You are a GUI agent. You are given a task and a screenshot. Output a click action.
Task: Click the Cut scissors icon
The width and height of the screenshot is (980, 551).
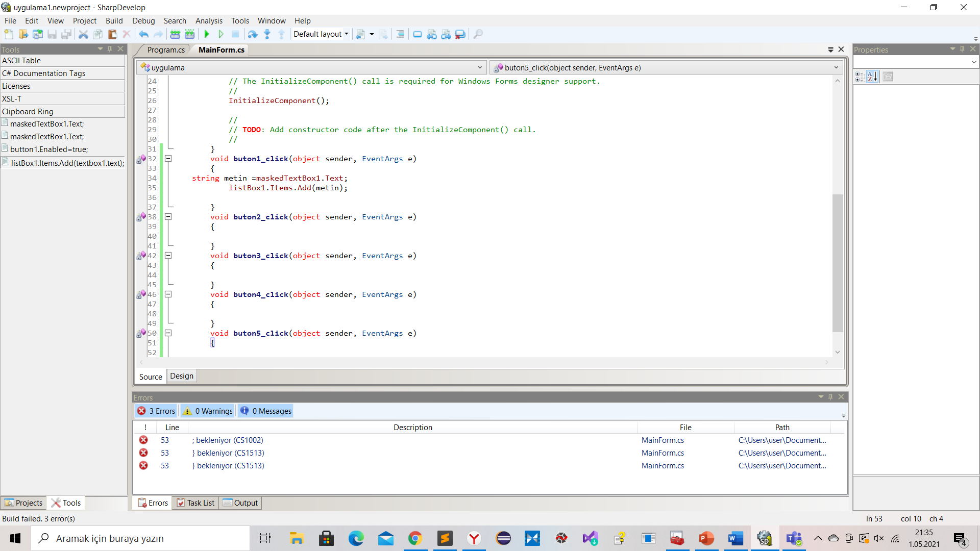coord(83,34)
